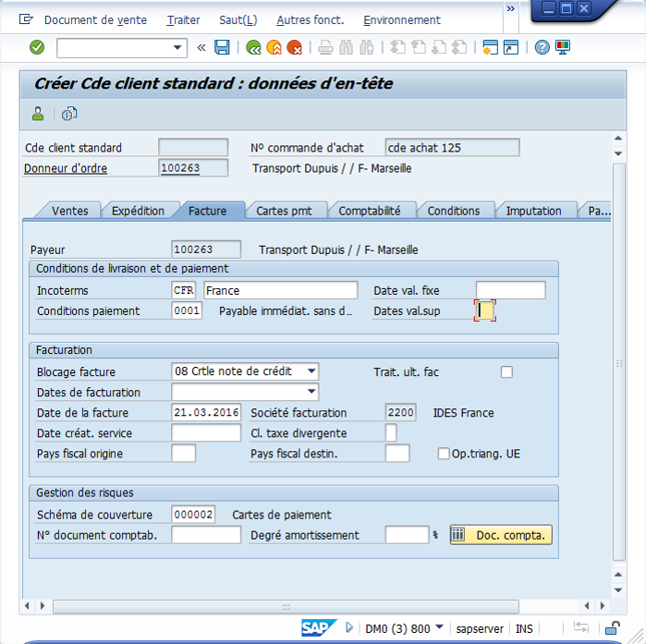This screenshot has width=646, height=644.
Task: Expand the DM0 (3) 800 system info dropdown
Action: click(440, 628)
